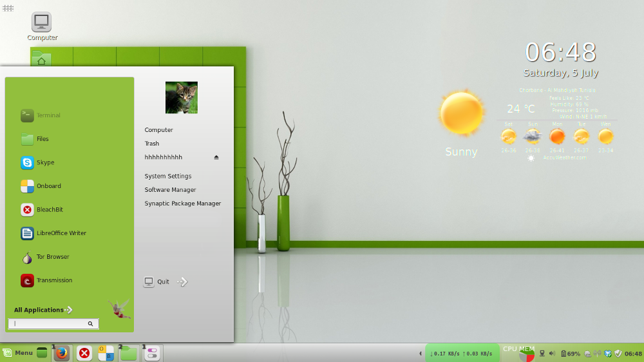644x362 pixels.
Task: Click Wednesday forecast icon in weather desklet
Action: (x=605, y=137)
